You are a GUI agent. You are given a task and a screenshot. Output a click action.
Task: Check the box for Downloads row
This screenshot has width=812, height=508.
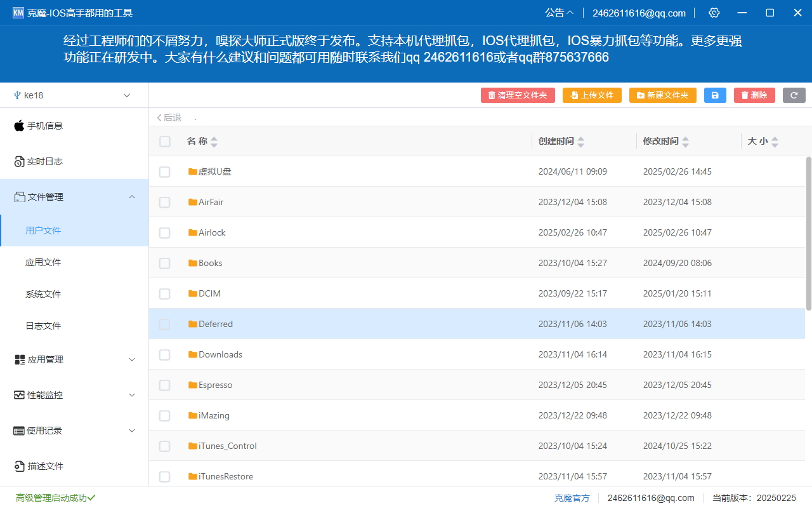point(165,354)
